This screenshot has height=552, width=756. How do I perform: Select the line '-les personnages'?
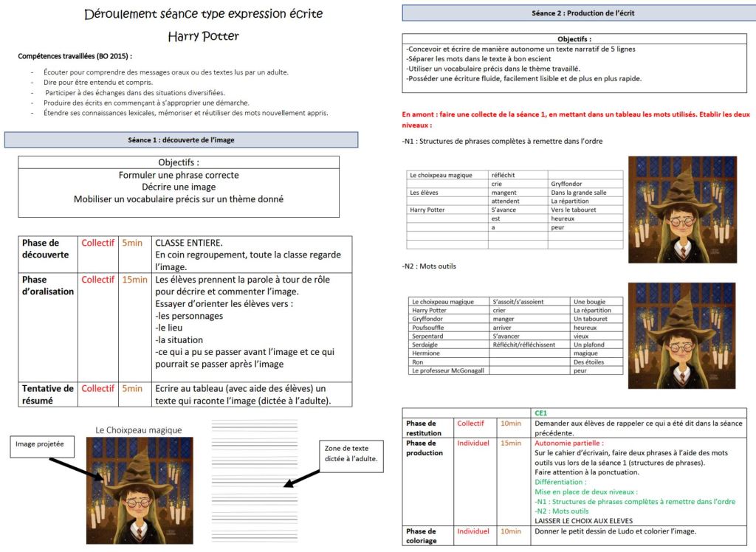coord(189,316)
